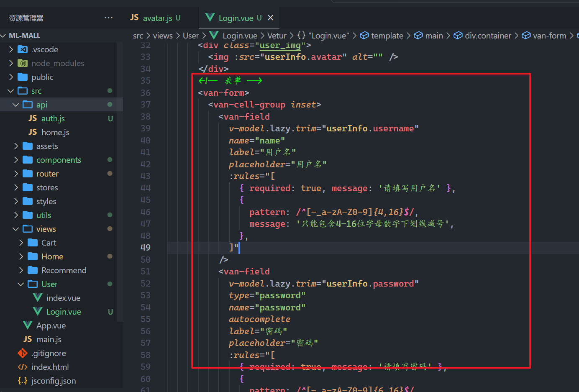Expand the public folder
This screenshot has width=579, height=392.
tap(11, 77)
